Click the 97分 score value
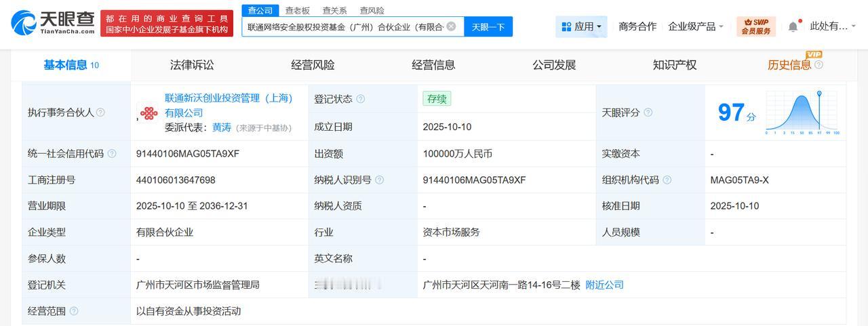The image size is (868, 326). coord(737,113)
